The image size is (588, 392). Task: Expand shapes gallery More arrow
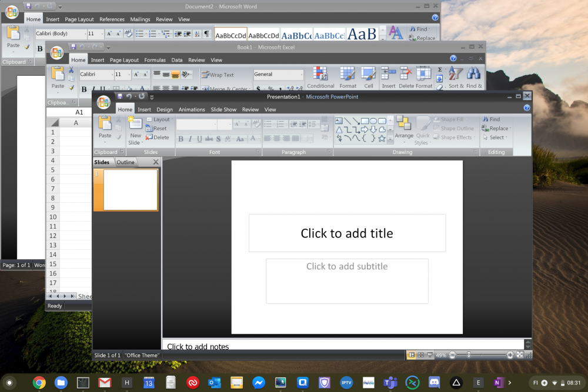390,138
